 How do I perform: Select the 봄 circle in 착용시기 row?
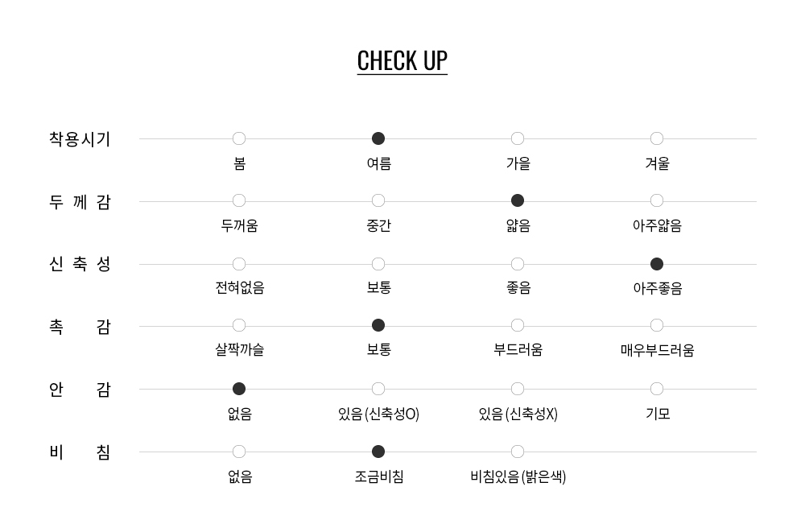239,138
